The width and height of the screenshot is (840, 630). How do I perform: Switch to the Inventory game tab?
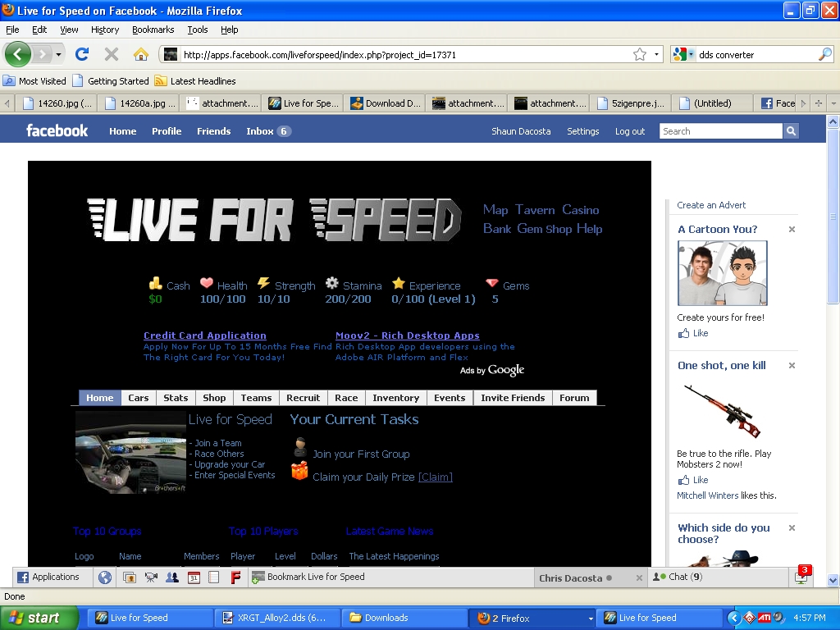coord(396,398)
